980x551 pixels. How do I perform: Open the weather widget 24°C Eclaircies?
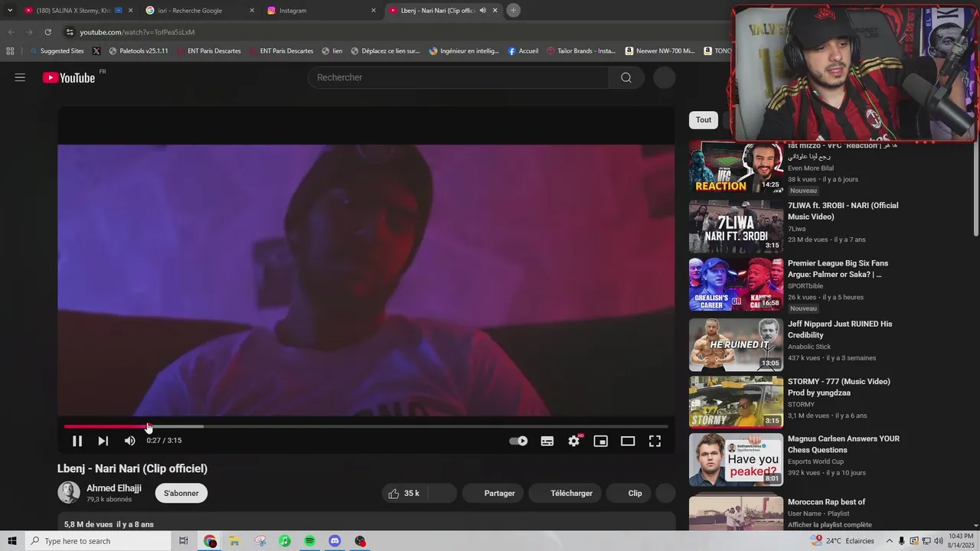tap(843, 541)
